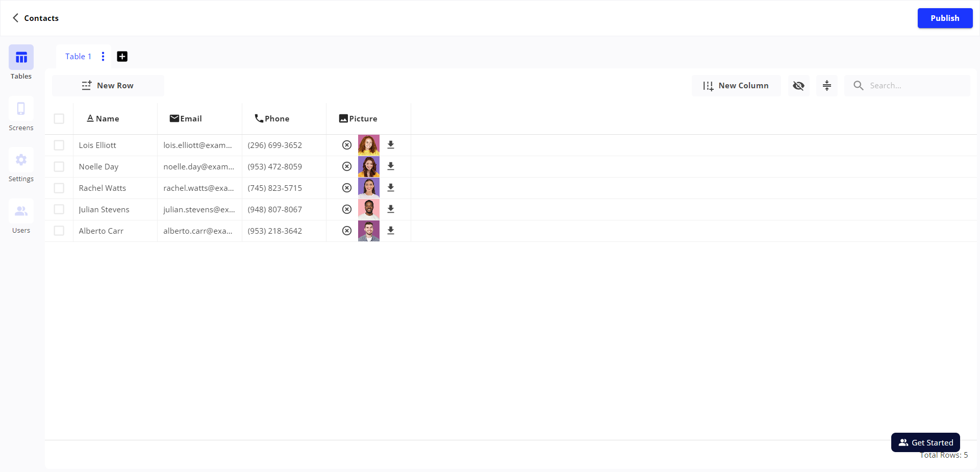Click the row height adjust icon
Viewport: 980px width, 472px height.
[826, 86]
